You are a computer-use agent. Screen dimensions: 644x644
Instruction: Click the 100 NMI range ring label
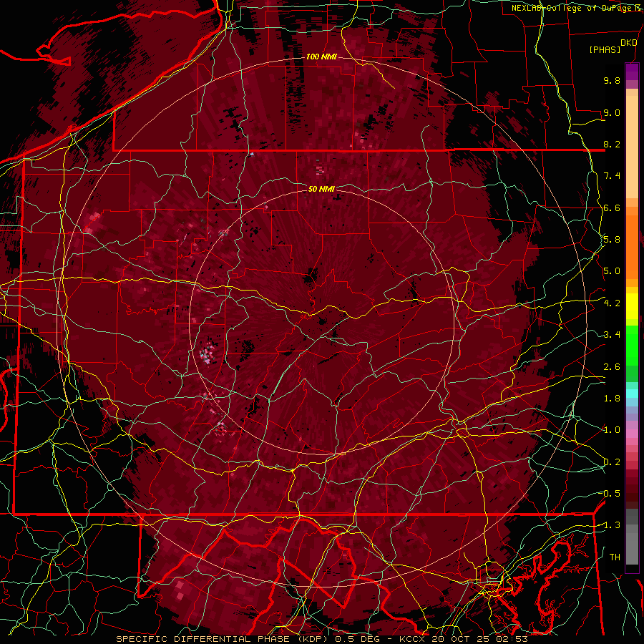click(321, 57)
